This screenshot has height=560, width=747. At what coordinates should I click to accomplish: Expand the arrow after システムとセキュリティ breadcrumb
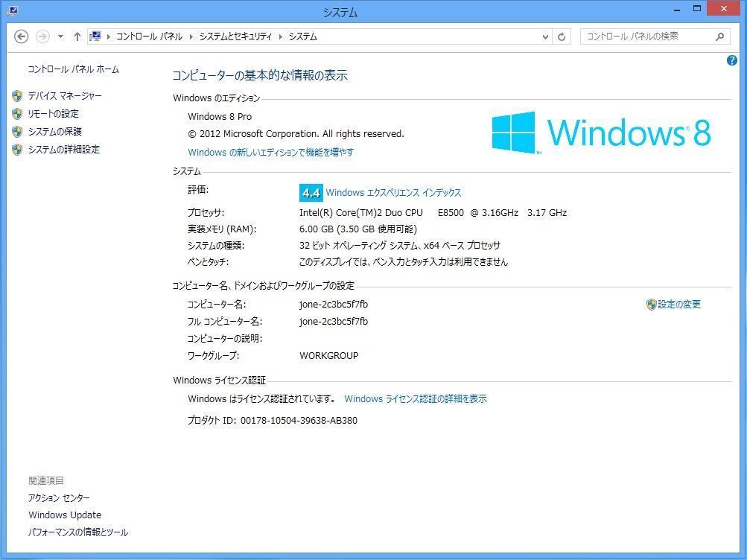pyautogui.click(x=280, y=36)
